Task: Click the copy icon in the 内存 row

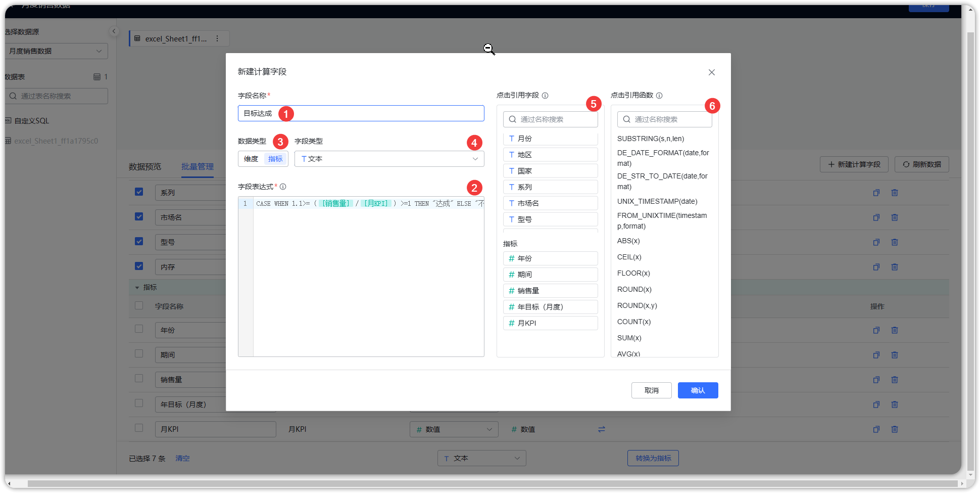Action: click(876, 267)
